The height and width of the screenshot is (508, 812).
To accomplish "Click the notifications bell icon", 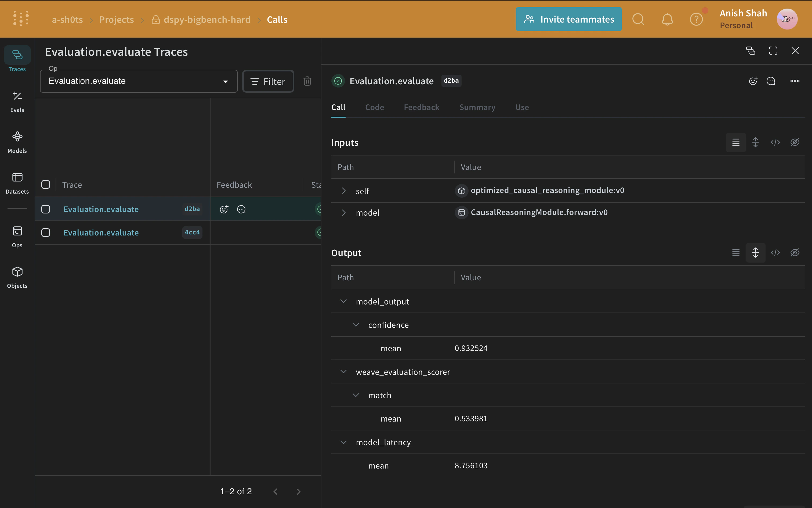I will coord(667,20).
